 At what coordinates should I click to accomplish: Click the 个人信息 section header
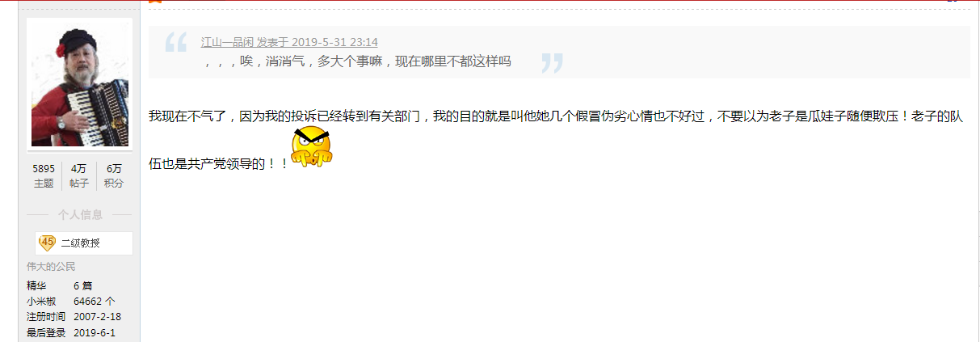click(x=80, y=215)
